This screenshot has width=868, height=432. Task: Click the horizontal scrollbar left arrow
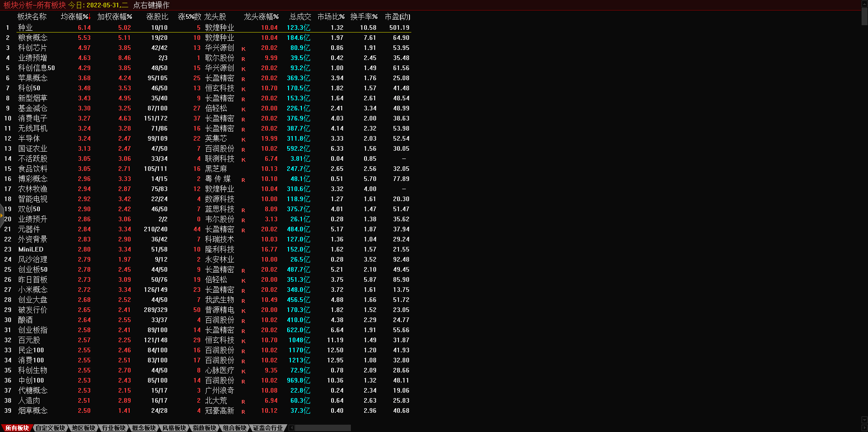292,428
